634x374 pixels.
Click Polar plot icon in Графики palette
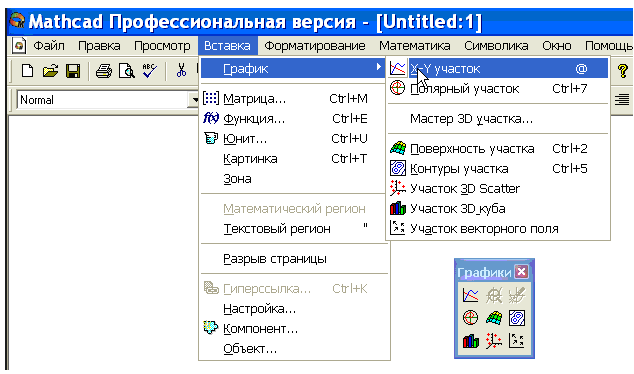coord(471,318)
